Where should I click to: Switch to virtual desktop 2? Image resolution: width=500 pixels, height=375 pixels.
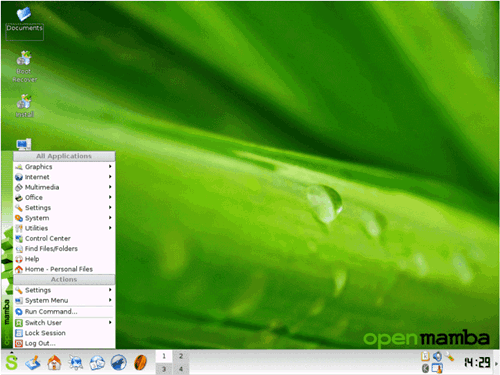click(x=181, y=356)
